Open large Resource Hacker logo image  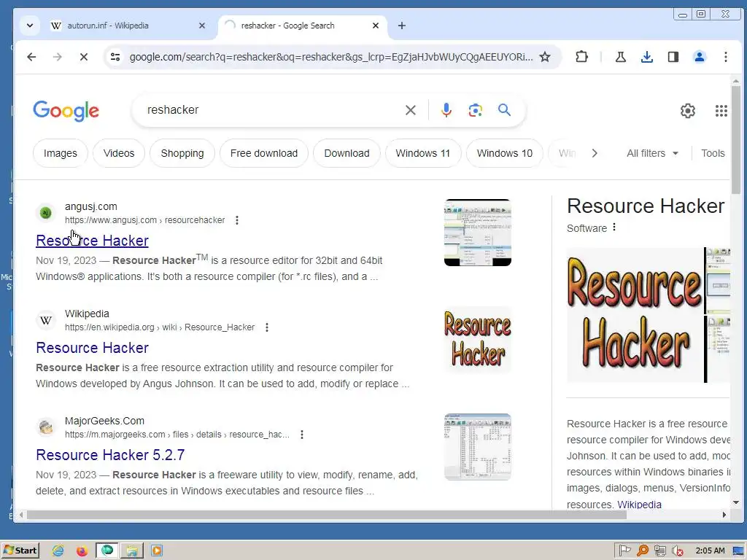[x=635, y=315]
